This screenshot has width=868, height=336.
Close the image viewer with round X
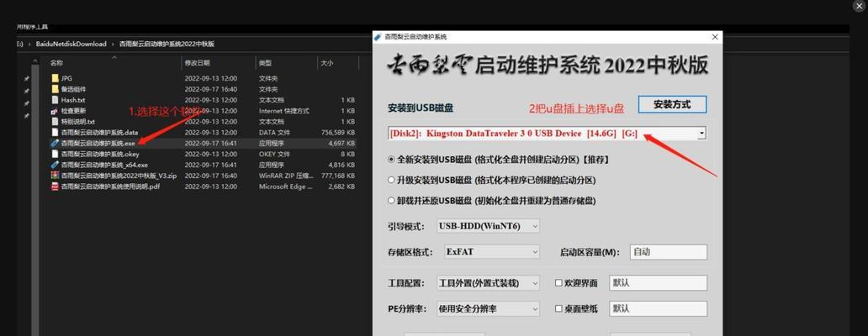(x=859, y=5)
